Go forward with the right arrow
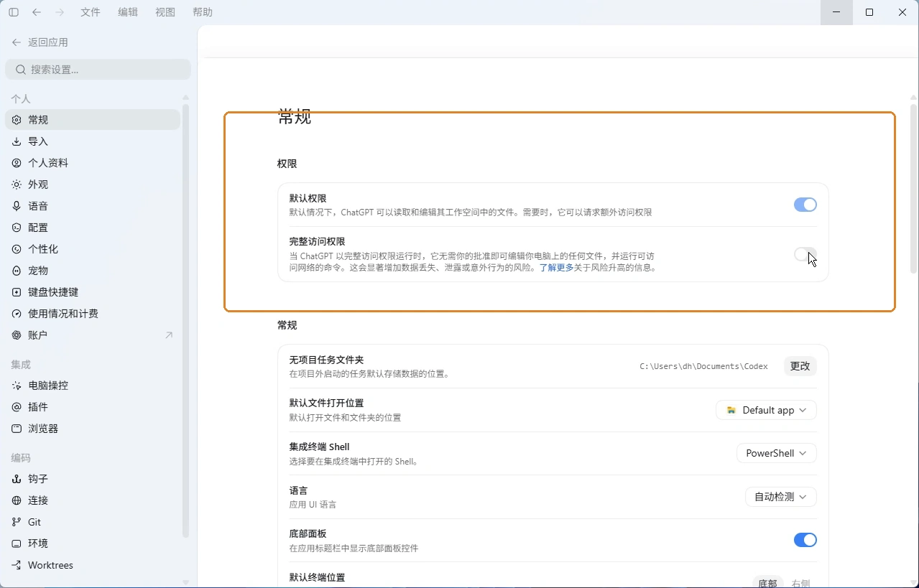 60,12
